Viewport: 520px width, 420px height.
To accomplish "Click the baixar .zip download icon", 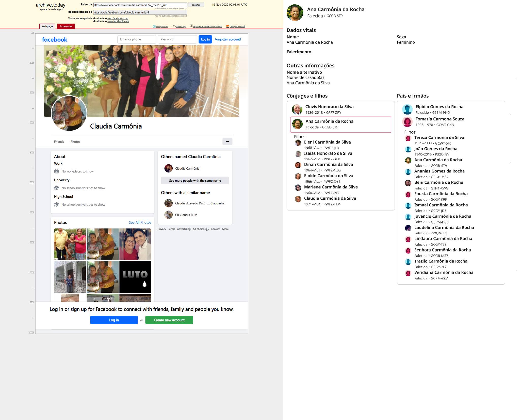I will coord(174,26).
